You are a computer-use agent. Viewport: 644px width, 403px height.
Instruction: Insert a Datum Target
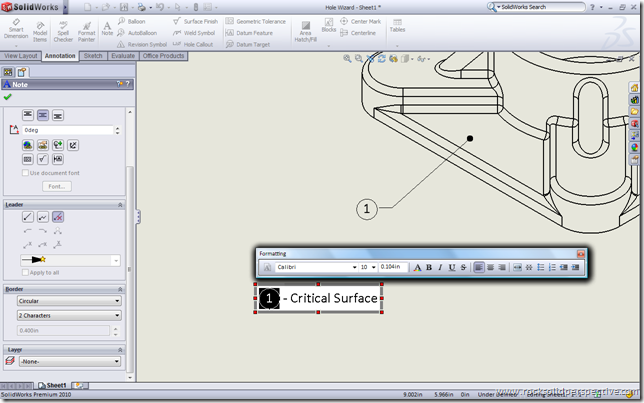point(248,44)
